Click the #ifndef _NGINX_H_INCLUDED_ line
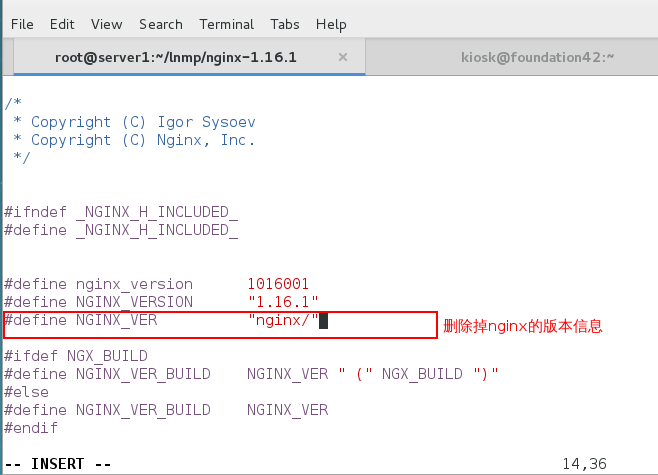Screen dimensions: 658x475 [121, 212]
